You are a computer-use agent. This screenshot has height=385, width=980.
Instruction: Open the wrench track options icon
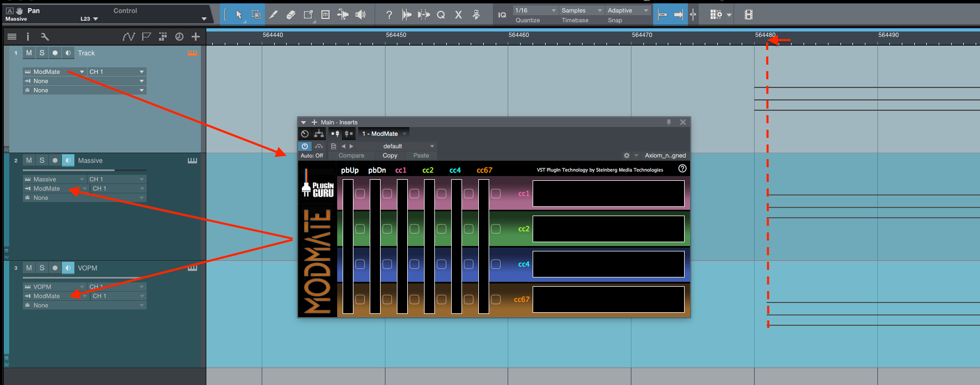point(45,36)
